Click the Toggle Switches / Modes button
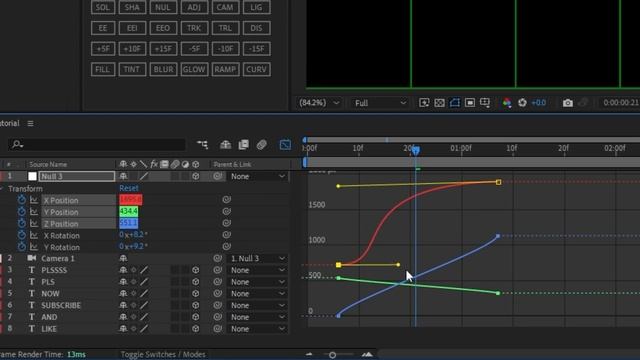The height and width of the screenshot is (360, 640). click(x=163, y=354)
